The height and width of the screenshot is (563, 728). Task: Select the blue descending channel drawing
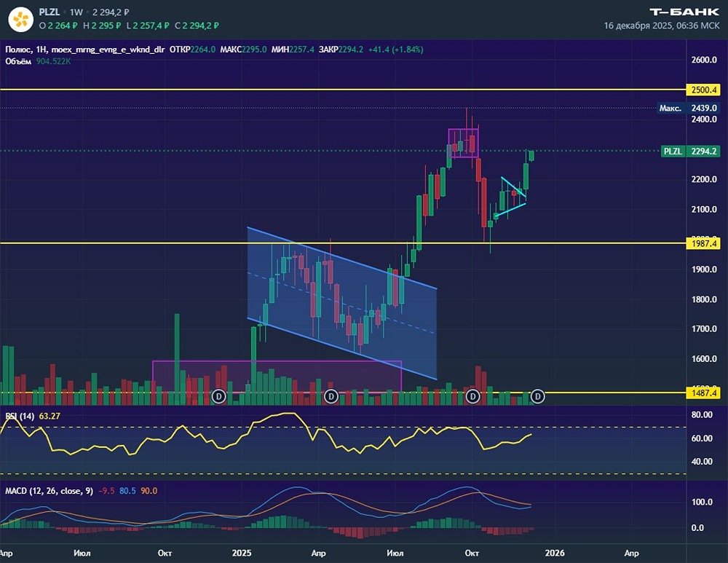pyautogui.click(x=341, y=302)
